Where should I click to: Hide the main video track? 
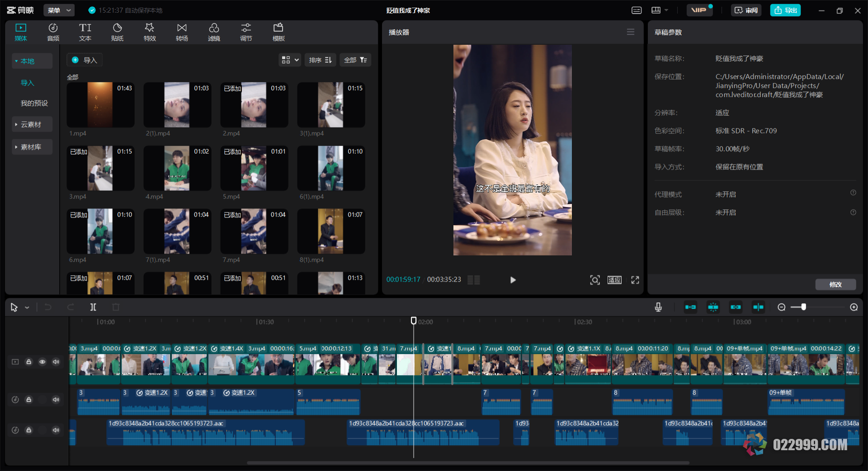coord(42,362)
